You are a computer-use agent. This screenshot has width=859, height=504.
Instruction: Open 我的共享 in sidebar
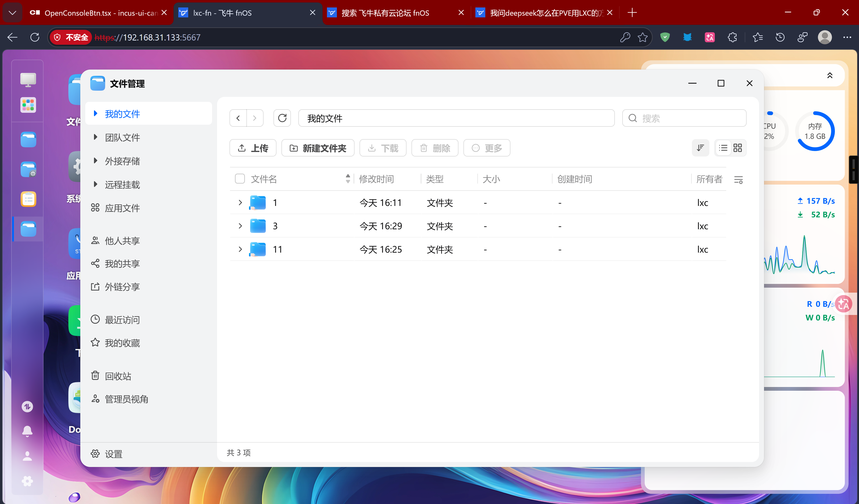tap(122, 264)
